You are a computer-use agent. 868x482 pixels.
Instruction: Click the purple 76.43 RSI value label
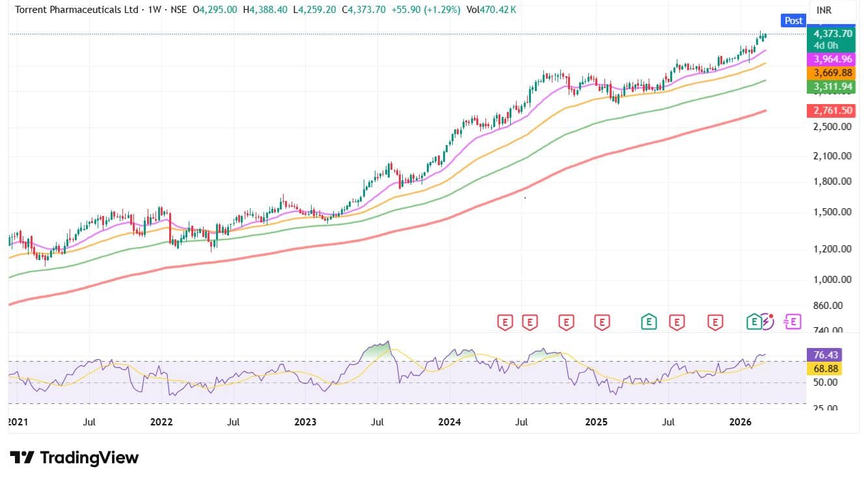coord(823,355)
